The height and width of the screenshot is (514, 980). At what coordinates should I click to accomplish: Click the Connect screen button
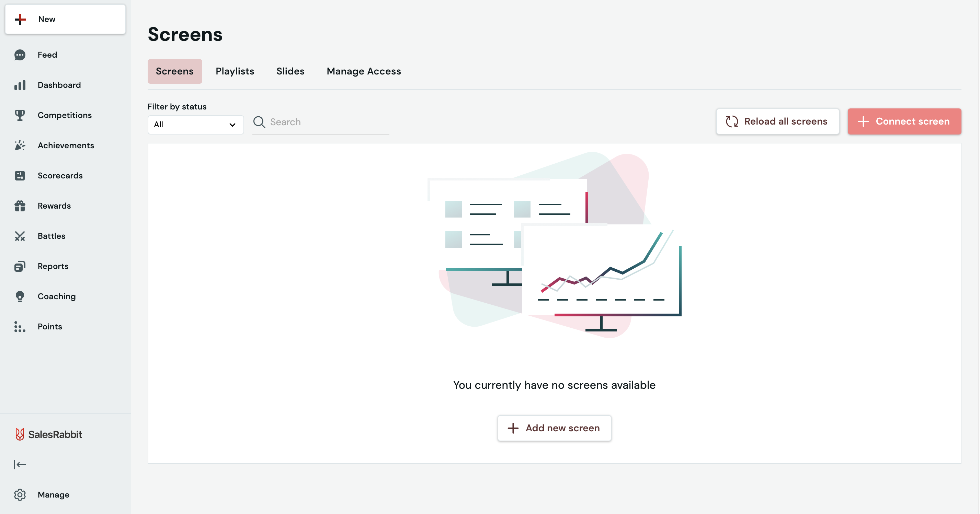tap(904, 121)
